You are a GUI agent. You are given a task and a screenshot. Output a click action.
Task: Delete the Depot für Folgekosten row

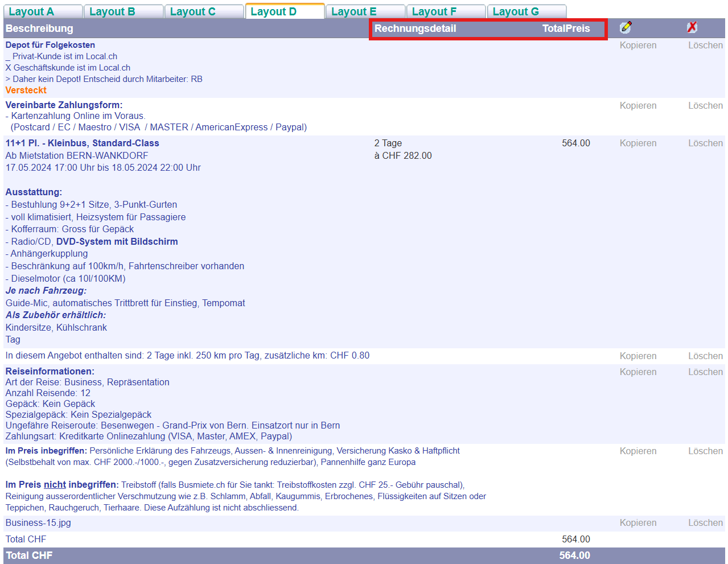[705, 46]
